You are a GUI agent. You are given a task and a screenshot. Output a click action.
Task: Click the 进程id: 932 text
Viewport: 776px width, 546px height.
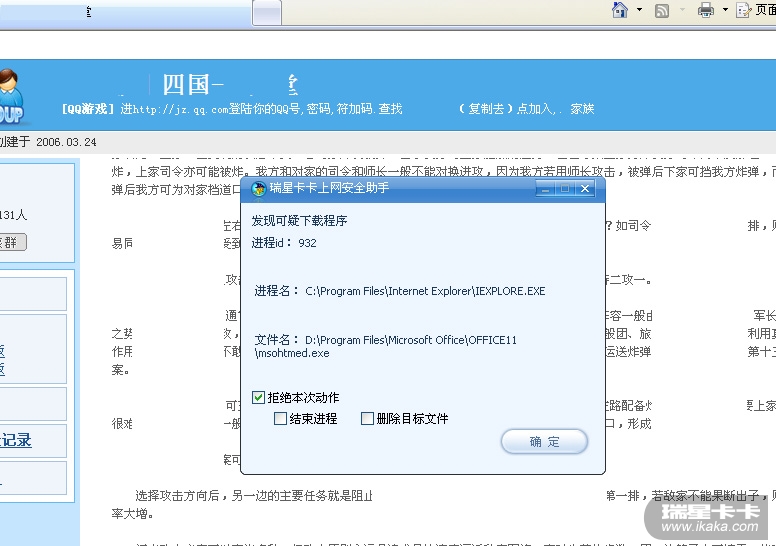(284, 243)
